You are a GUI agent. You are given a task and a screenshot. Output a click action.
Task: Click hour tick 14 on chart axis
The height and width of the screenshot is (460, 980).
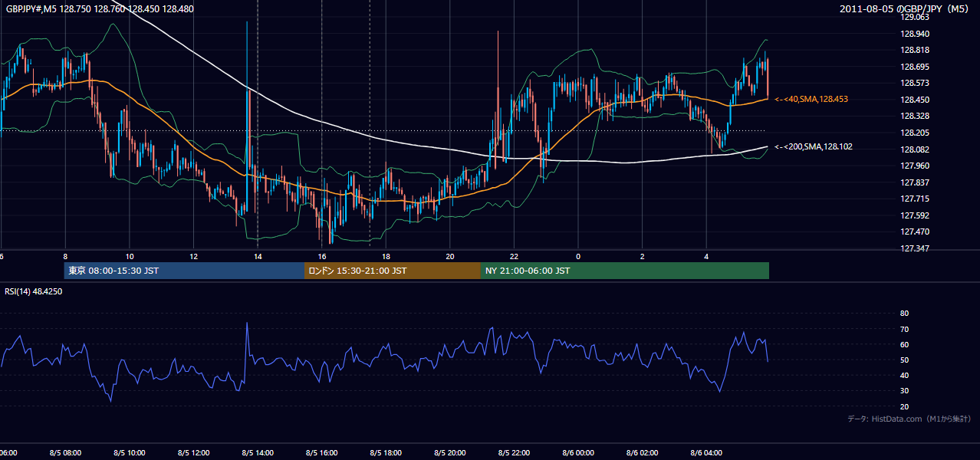[258, 256]
